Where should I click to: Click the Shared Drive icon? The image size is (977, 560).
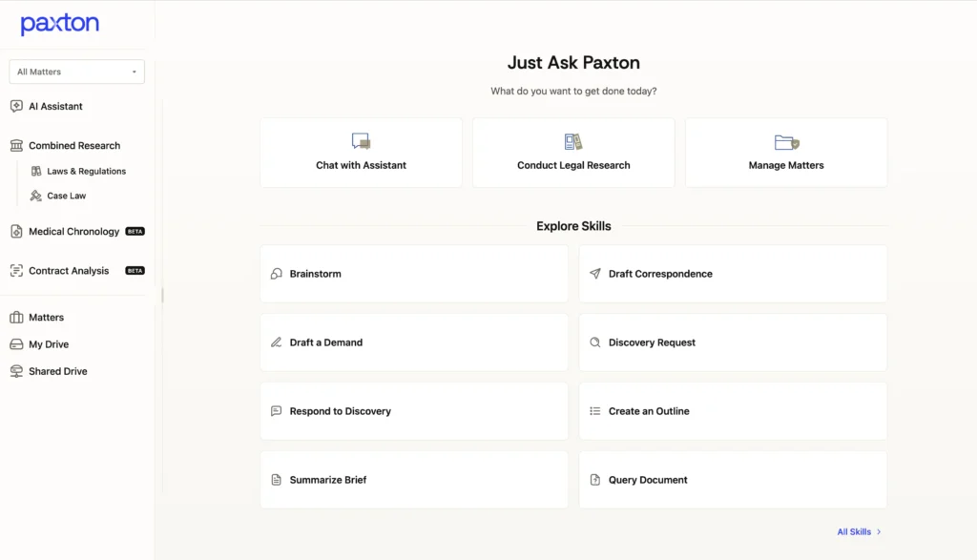pos(16,371)
